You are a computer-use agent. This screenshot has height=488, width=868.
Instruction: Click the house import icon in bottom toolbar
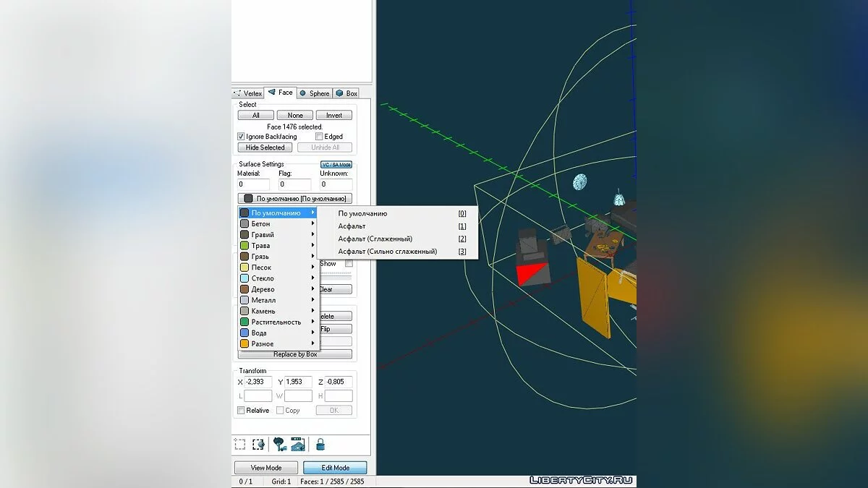click(x=298, y=444)
